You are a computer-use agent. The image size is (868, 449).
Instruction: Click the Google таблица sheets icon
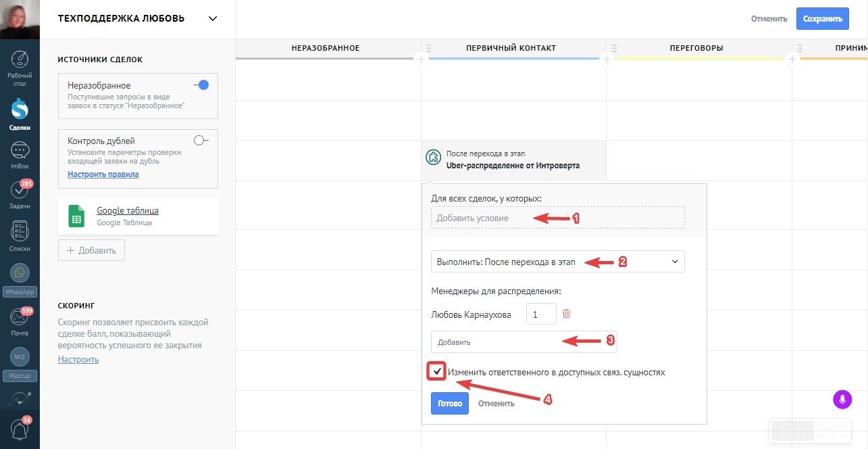coord(76,216)
